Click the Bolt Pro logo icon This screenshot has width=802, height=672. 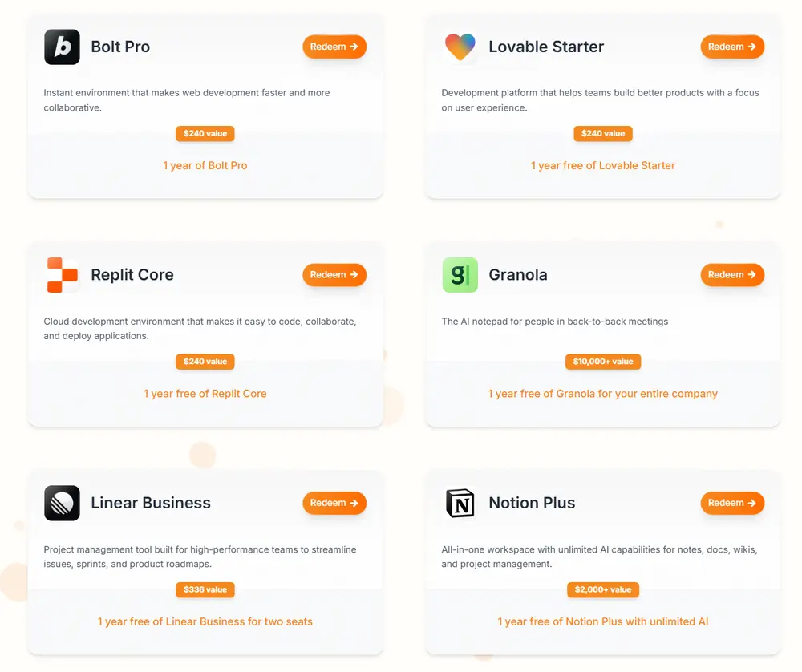point(62,47)
